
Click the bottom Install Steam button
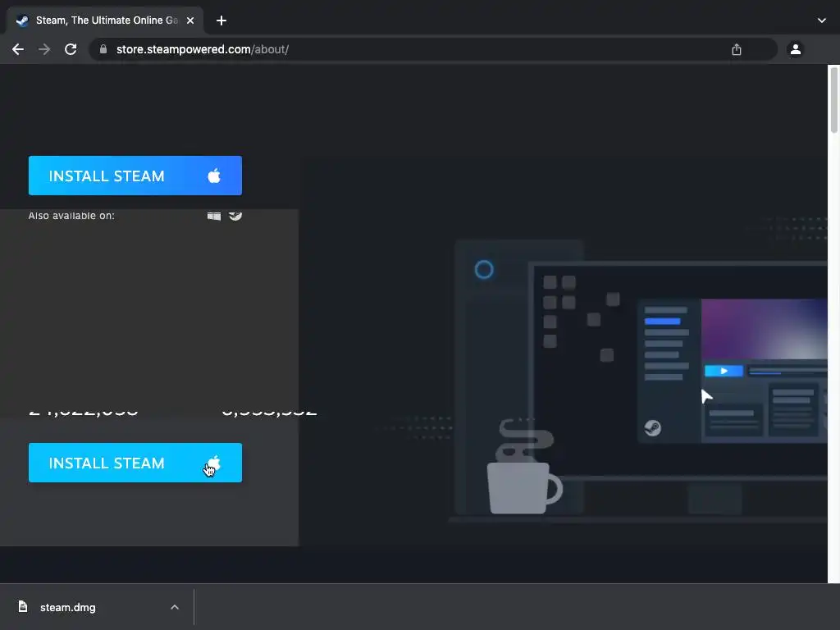click(x=135, y=463)
